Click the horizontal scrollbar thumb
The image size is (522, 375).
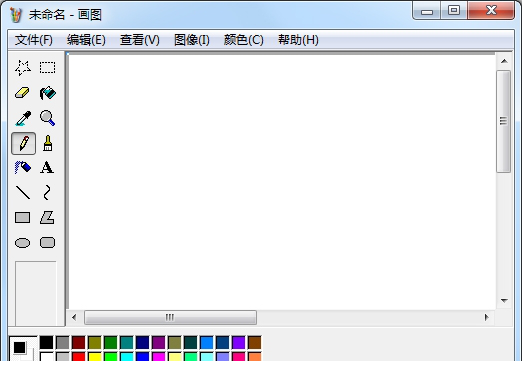tap(170, 317)
